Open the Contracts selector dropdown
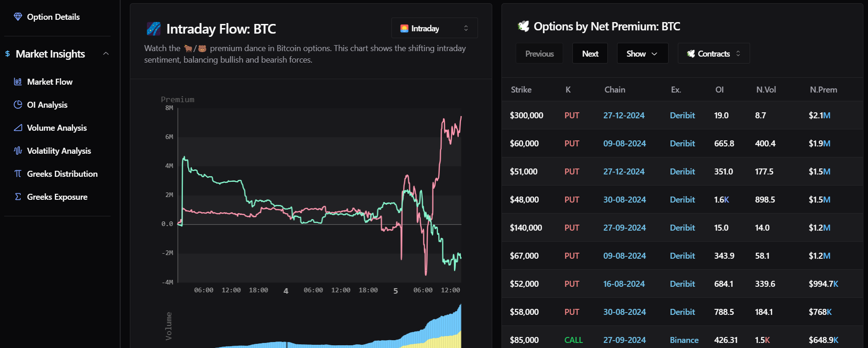This screenshot has height=348, width=868. 714,53
